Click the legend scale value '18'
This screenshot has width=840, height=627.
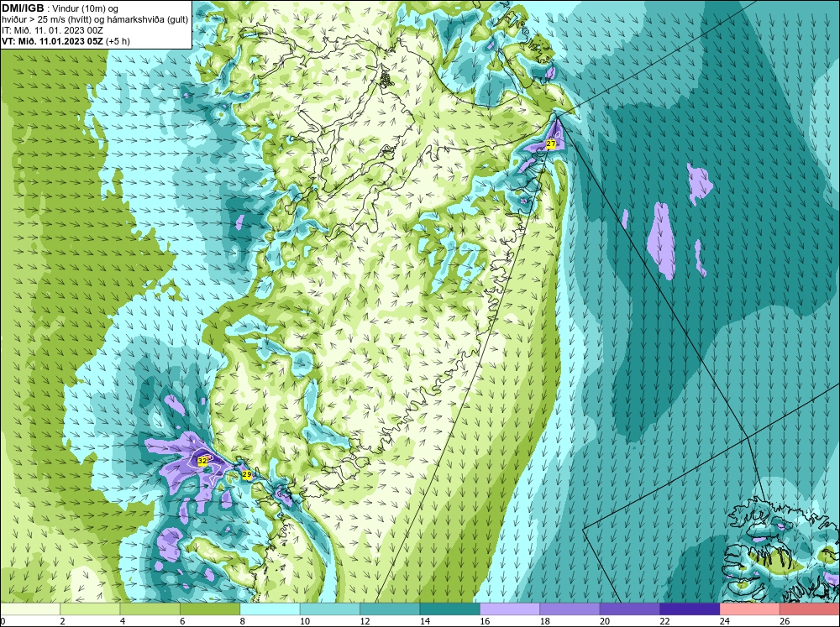[545, 621]
